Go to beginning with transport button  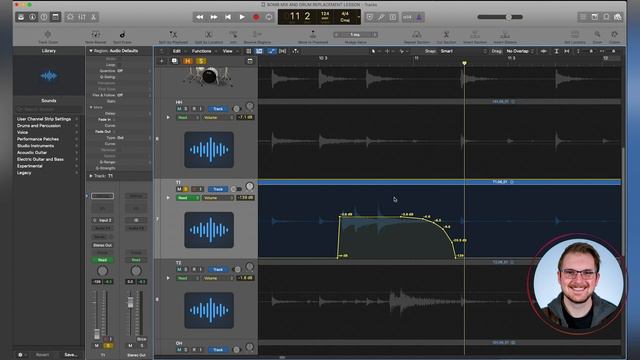228,17
